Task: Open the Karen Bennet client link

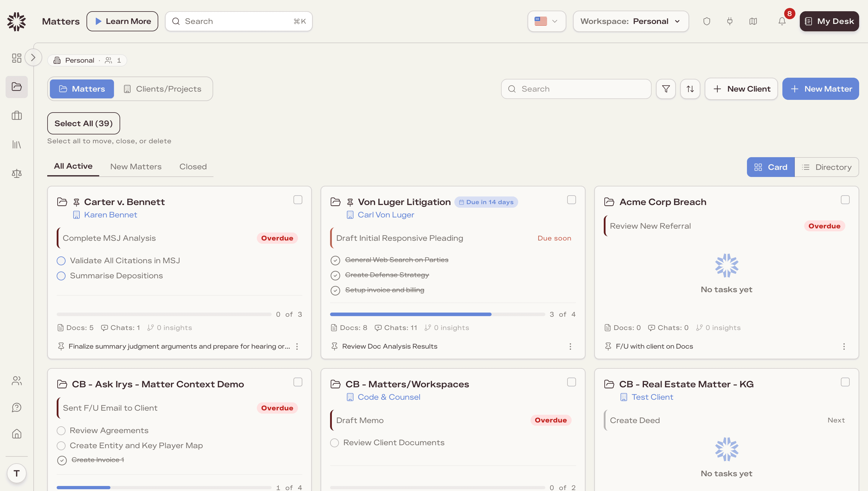Action: coord(110,215)
